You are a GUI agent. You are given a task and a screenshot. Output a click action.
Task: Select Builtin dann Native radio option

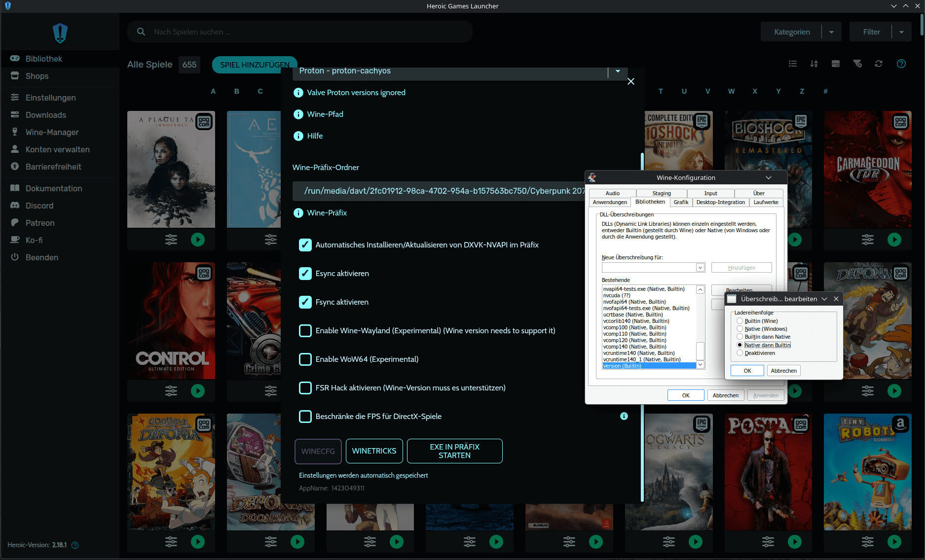coord(740,337)
